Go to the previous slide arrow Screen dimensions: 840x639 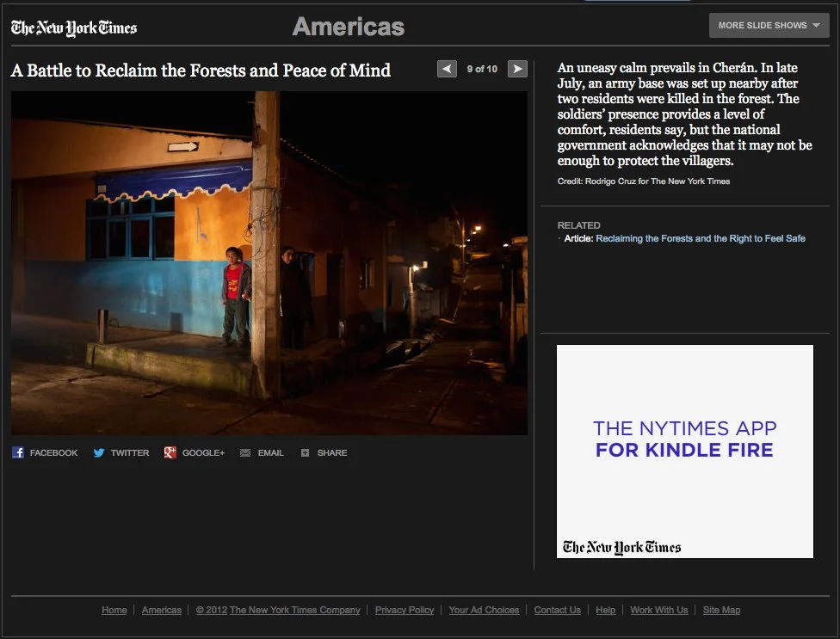point(447,69)
